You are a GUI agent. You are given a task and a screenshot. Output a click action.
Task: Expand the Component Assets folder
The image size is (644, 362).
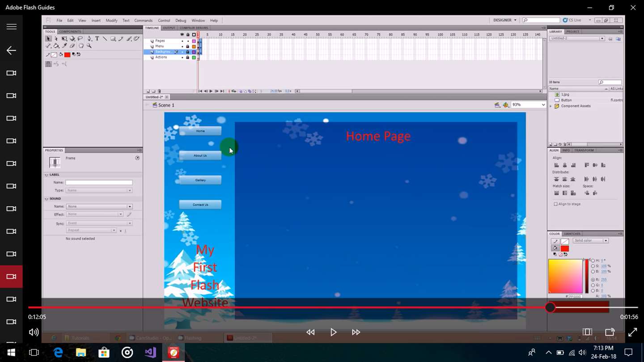[551, 106]
